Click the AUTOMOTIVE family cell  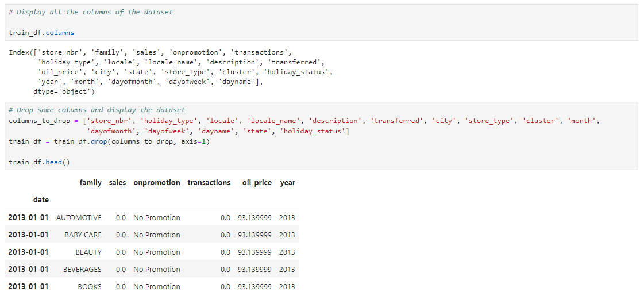(79, 217)
